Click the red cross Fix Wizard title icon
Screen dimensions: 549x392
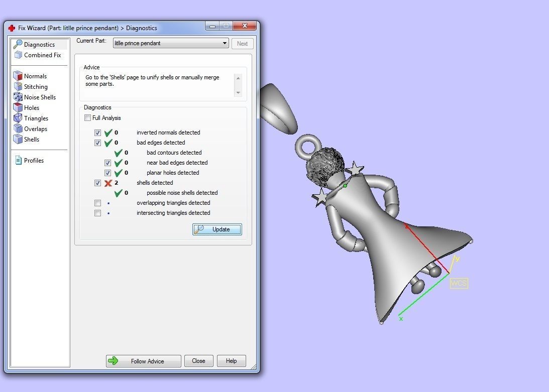[x=12, y=28]
